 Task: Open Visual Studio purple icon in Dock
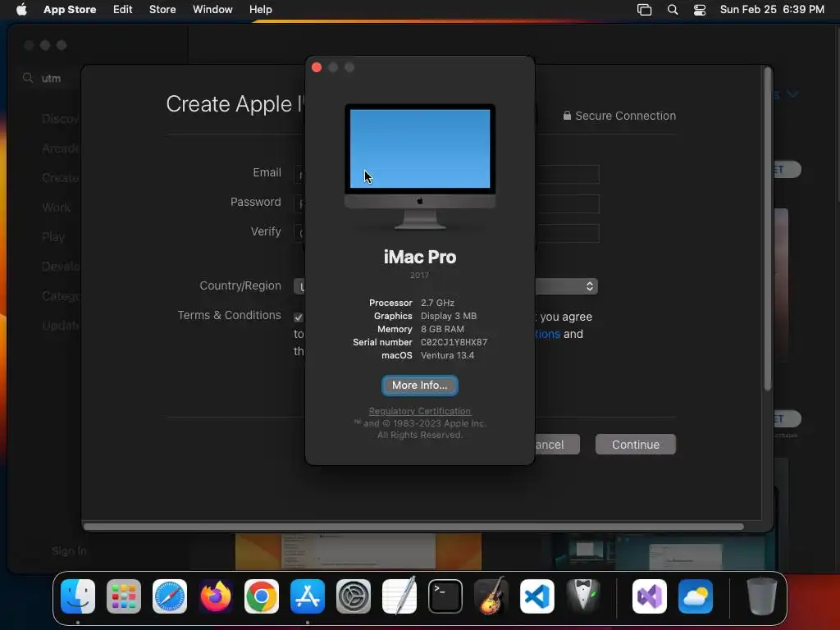(650, 596)
